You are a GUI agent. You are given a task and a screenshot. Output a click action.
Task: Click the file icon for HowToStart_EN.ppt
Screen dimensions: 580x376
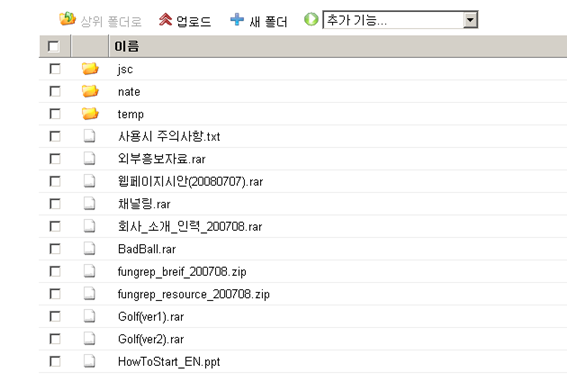pos(89,361)
